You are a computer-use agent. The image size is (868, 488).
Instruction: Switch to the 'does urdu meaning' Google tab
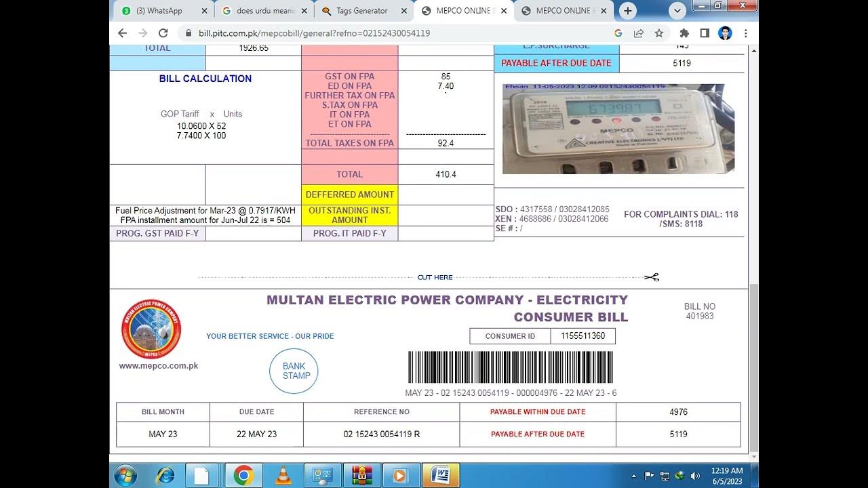click(263, 11)
